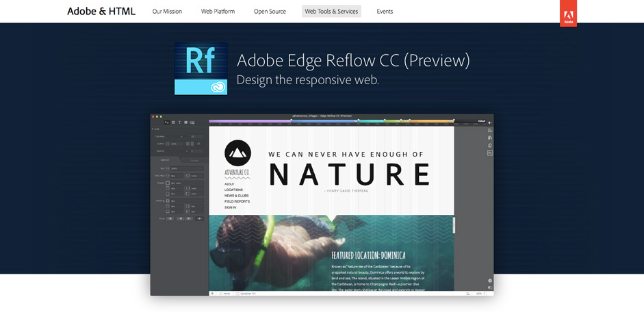Screen dimensions: 644x312
Task: Select the teal breakpoint bar
Action: [x=372, y=121]
